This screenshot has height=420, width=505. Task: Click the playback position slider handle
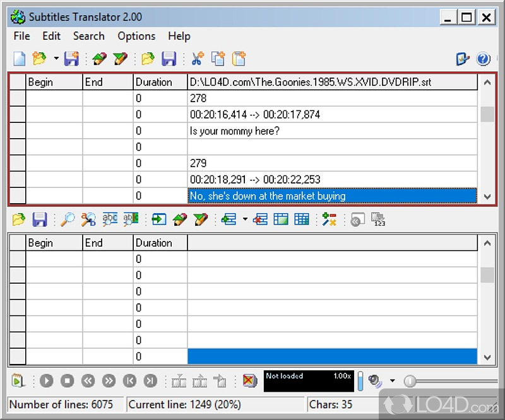tap(410, 381)
